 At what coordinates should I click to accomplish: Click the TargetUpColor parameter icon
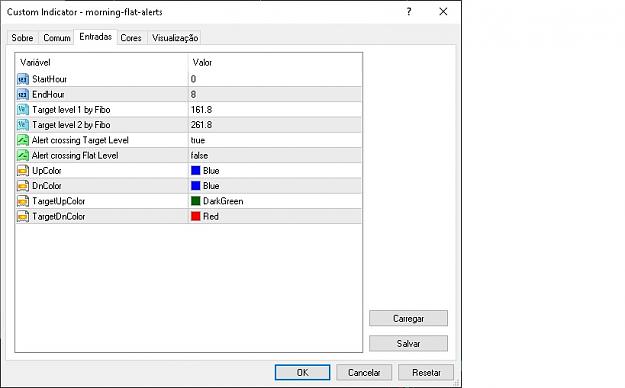tap(23, 201)
